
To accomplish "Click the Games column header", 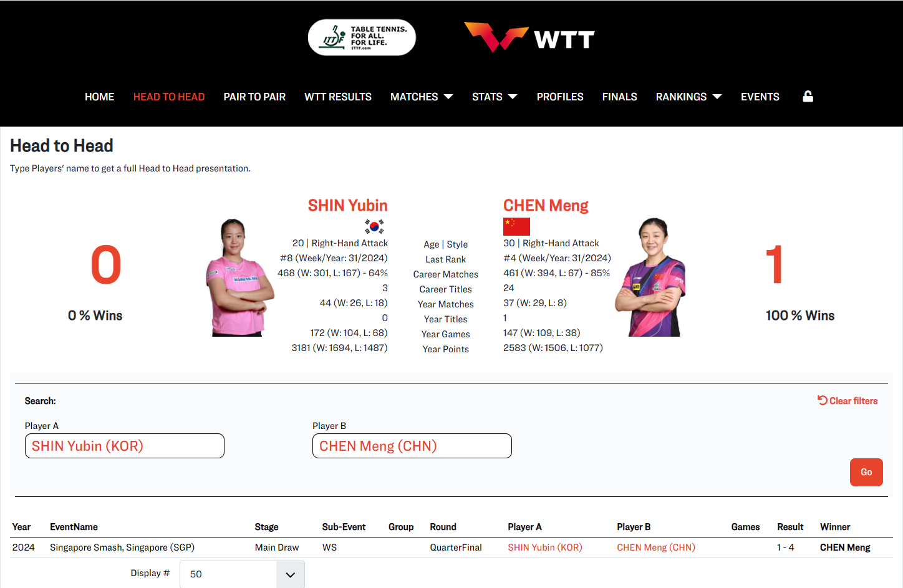I will (745, 527).
